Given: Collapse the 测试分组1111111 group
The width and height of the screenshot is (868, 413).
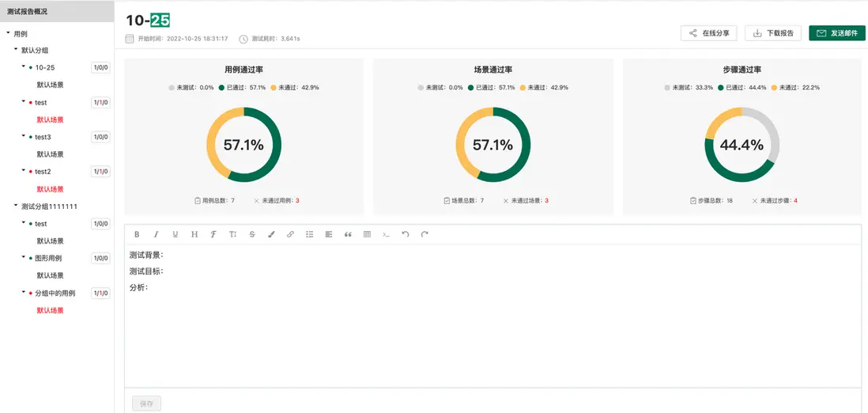Looking at the screenshot, I should coord(16,206).
